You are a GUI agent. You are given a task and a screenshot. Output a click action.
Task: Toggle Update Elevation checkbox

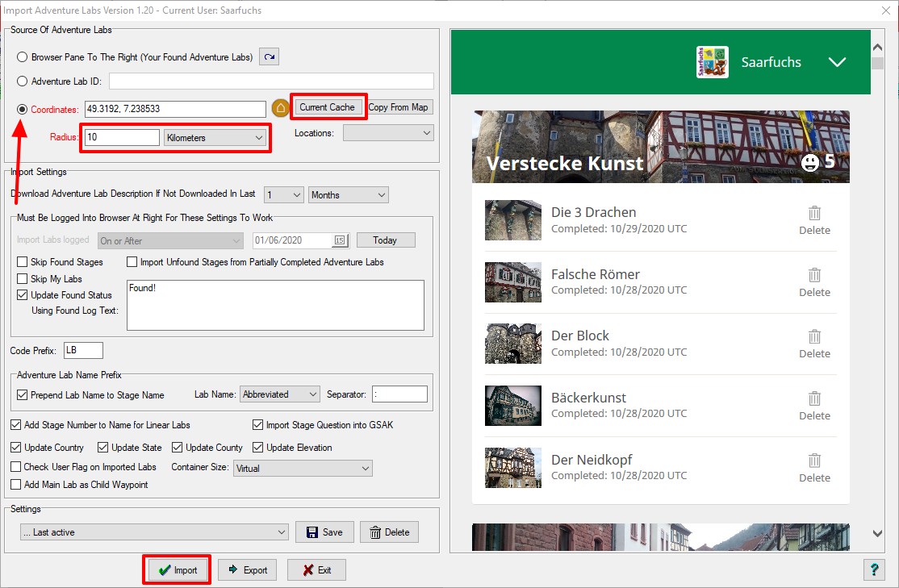(258, 447)
